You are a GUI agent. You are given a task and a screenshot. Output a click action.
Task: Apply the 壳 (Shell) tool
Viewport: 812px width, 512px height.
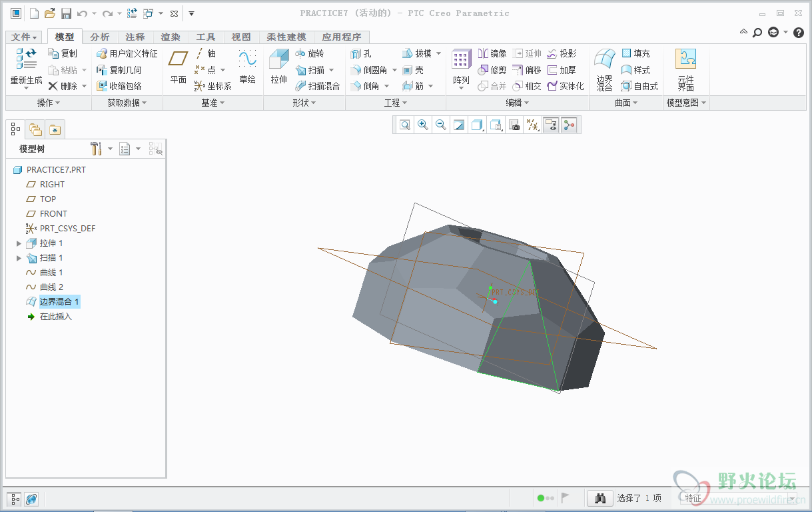(412, 70)
